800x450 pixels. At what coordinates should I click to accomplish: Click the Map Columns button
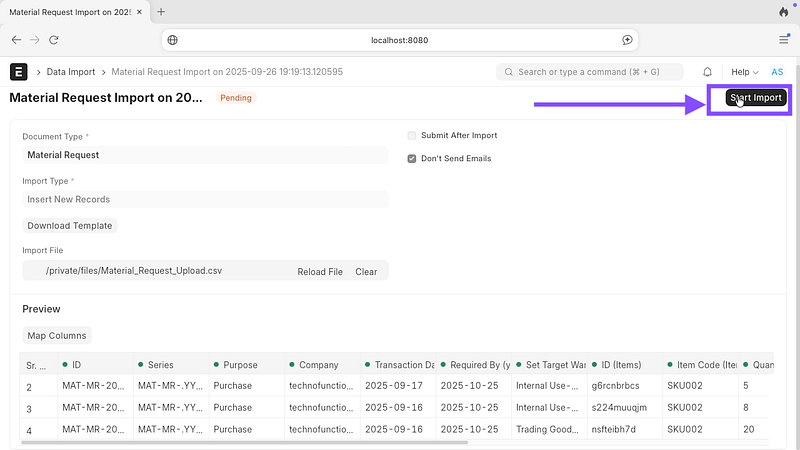click(x=57, y=335)
